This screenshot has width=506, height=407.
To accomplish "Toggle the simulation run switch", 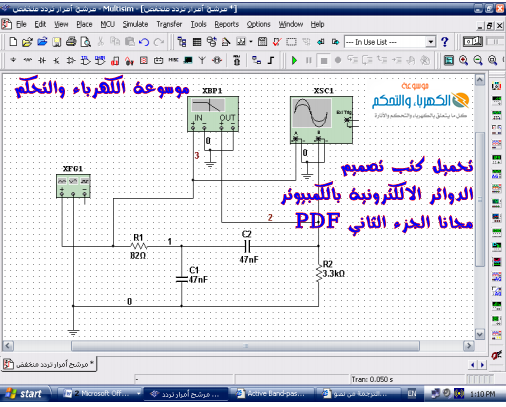I will click(x=473, y=42).
